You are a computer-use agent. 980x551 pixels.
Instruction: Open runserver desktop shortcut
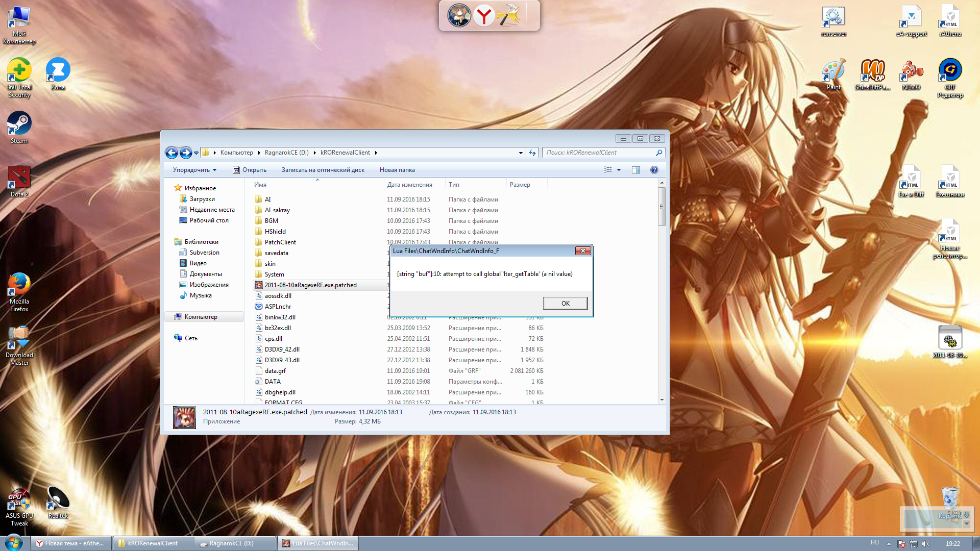[834, 21]
